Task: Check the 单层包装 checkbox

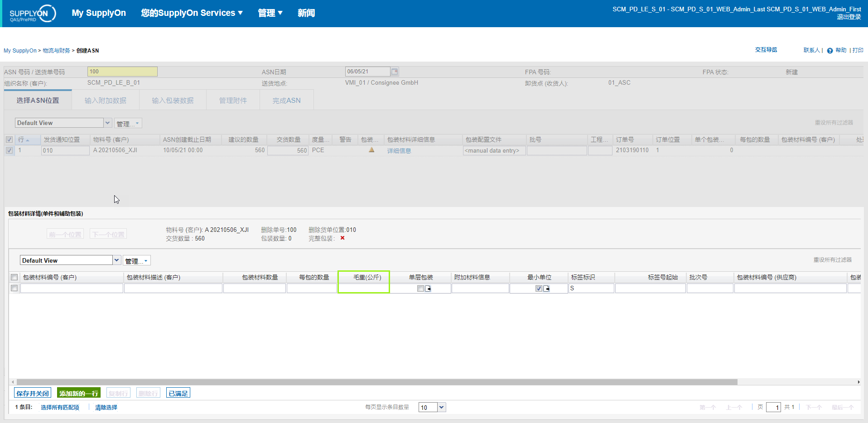Action: [420, 288]
